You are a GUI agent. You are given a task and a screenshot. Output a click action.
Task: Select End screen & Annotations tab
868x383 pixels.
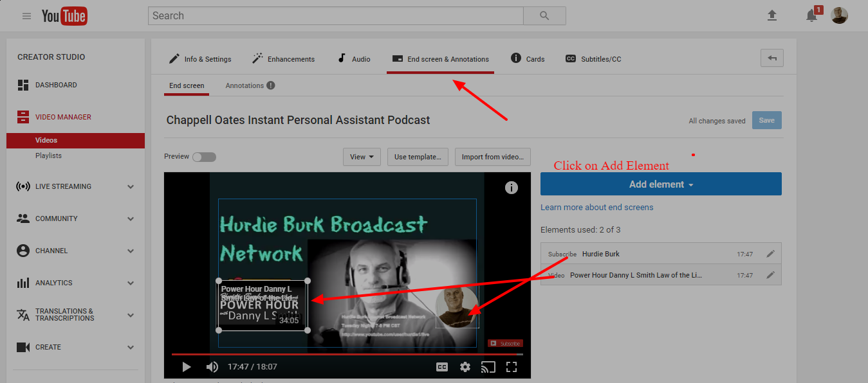point(441,58)
